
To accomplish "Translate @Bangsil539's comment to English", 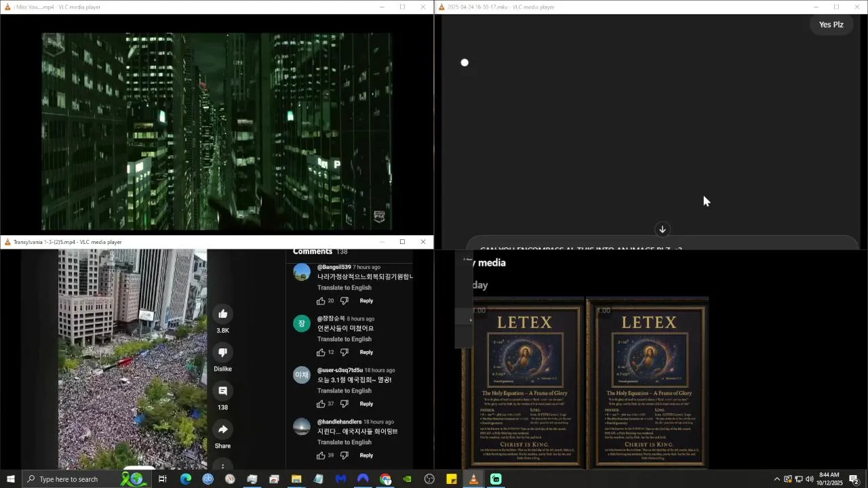I will click(344, 287).
